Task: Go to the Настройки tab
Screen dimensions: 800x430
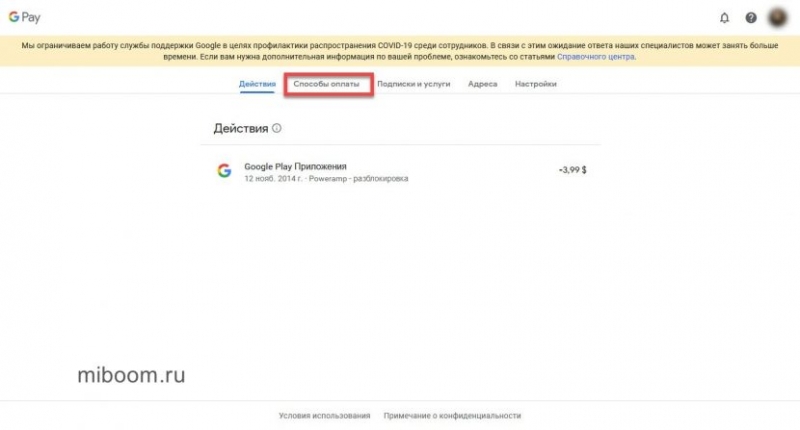Action: pos(536,84)
